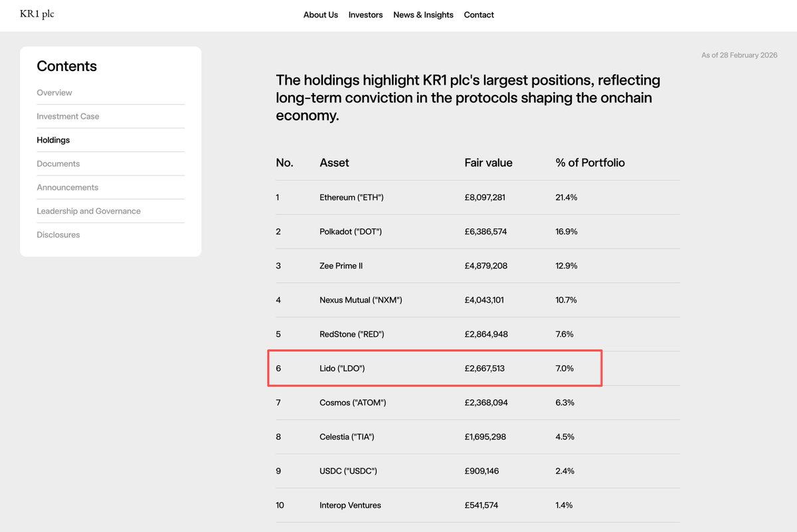Navigate to Documents section

pyautogui.click(x=58, y=164)
